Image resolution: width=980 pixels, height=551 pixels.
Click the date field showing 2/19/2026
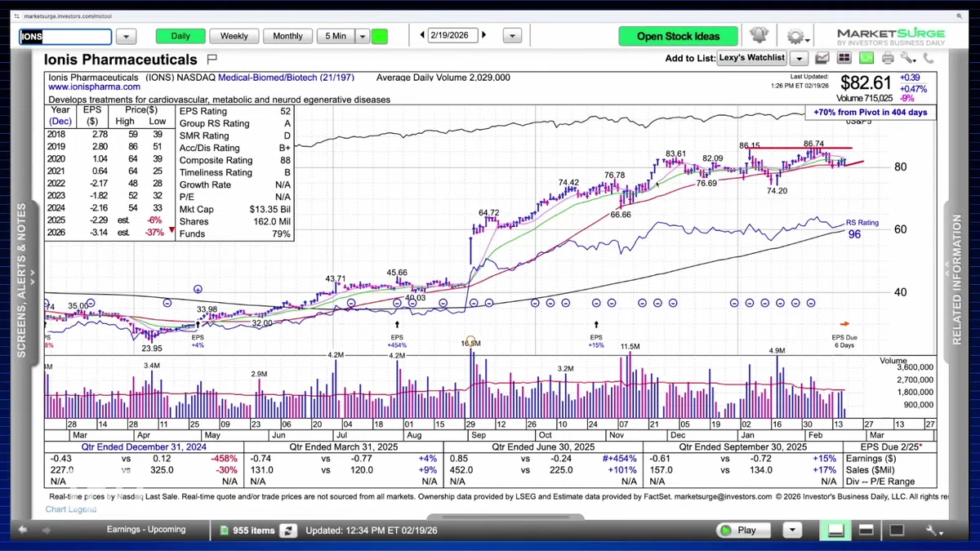tap(453, 35)
